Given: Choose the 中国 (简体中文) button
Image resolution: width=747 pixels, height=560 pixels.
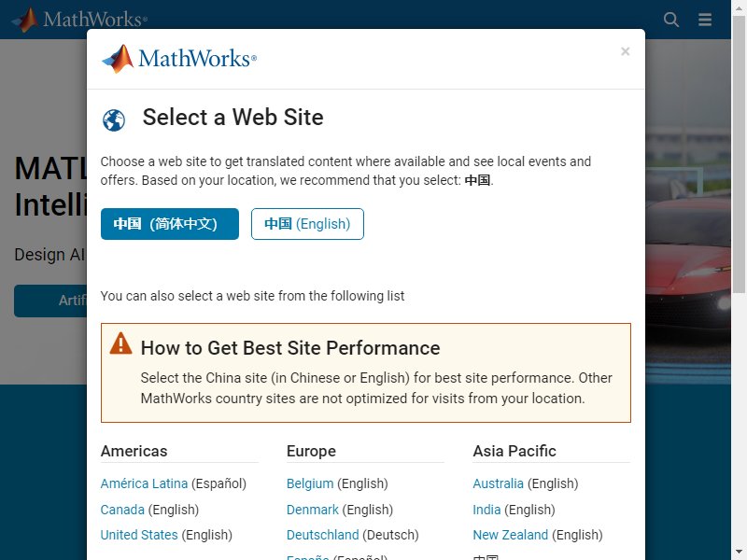Looking at the screenshot, I should click(170, 224).
